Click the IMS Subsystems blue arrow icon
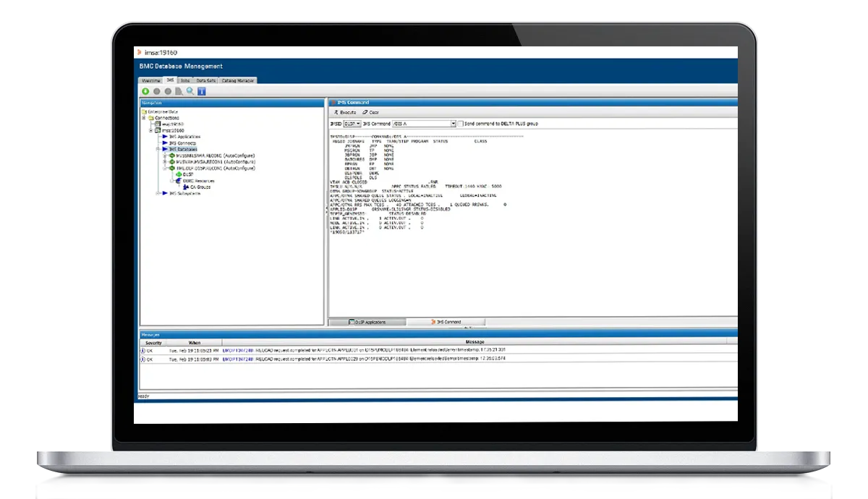This screenshot has height=499, width=868. pyautogui.click(x=165, y=193)
